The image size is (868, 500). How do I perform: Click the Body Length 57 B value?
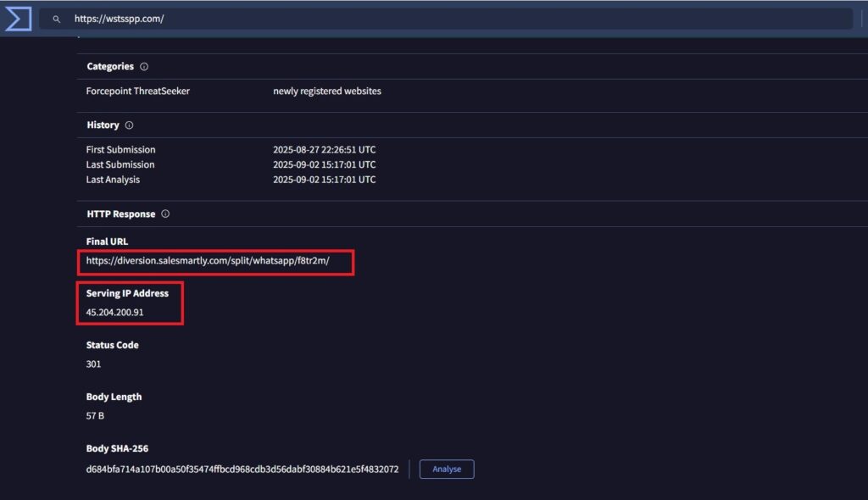(x=95, y=416)
